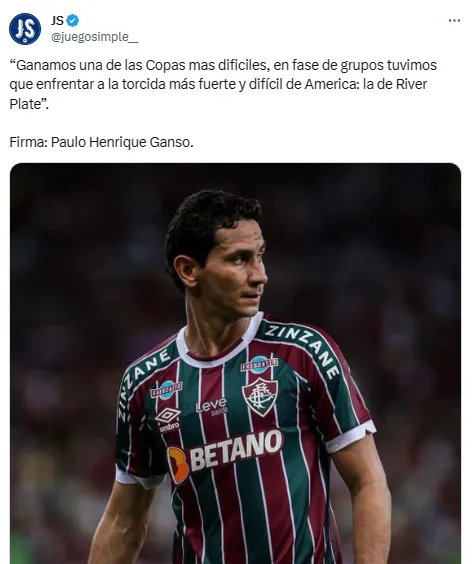Click the Zinzane text on right shoulder
Image resolution: width=474 pixels, height=564 pixels.
(303, 350)
